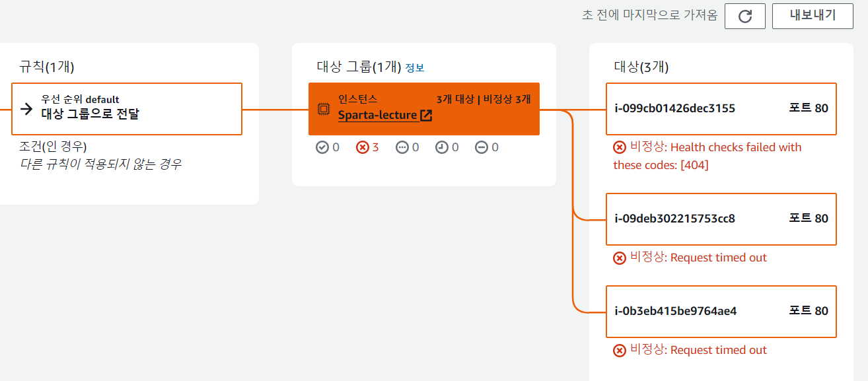Click error icon for 404 health check
Image resolution: width=868 pixels, height=381 pixels.
620,147
